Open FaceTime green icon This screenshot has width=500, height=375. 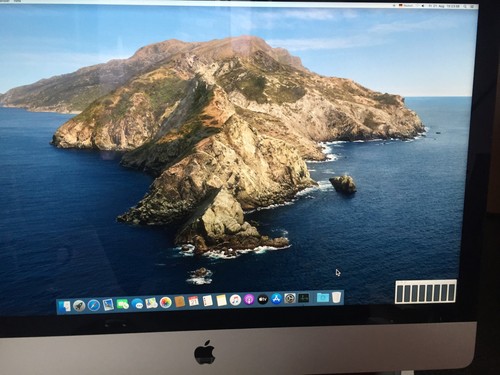click(x=123, y=304)
